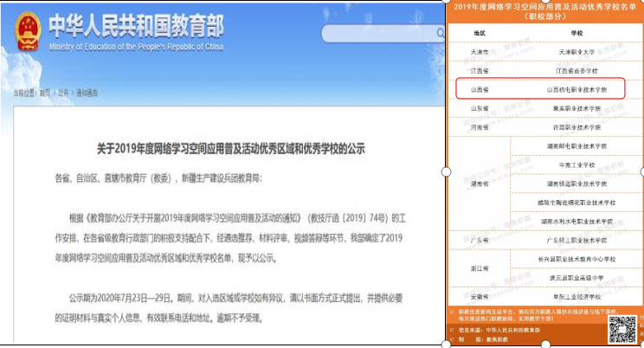Screen dimensions: 644x348
Task: Click the orange list title 2019年度网络学习空间应用普及活动优秀学校名单
Action: [x=544, y=7]
